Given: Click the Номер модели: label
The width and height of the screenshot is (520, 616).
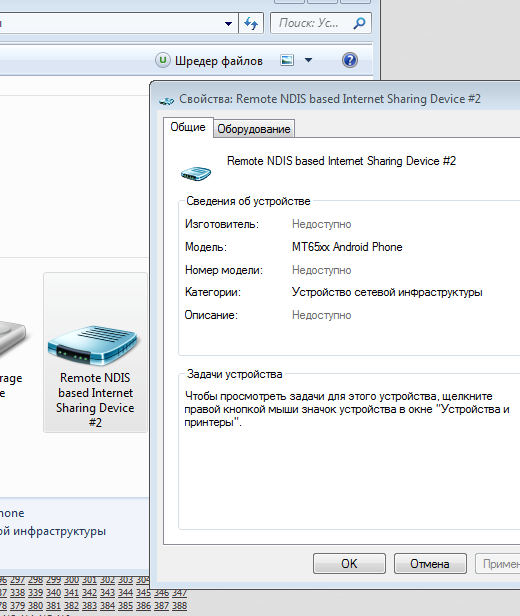Looking at the screenshot, I should (224, 270).
